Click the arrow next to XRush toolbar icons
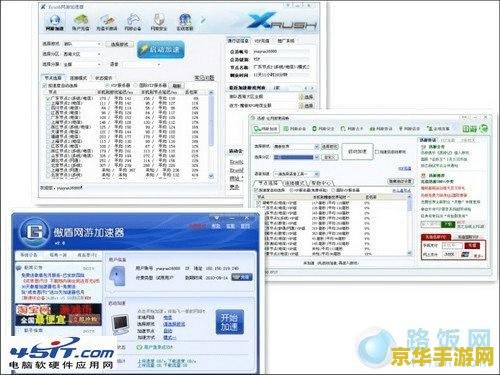Screen dimensions: 500x375 (x=203, y=21)
